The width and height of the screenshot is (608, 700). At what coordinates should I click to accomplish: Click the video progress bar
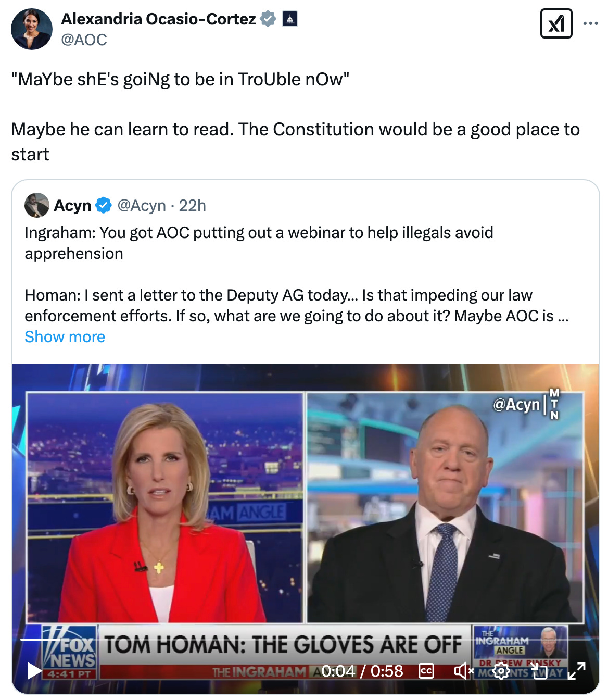coord(305,639)
